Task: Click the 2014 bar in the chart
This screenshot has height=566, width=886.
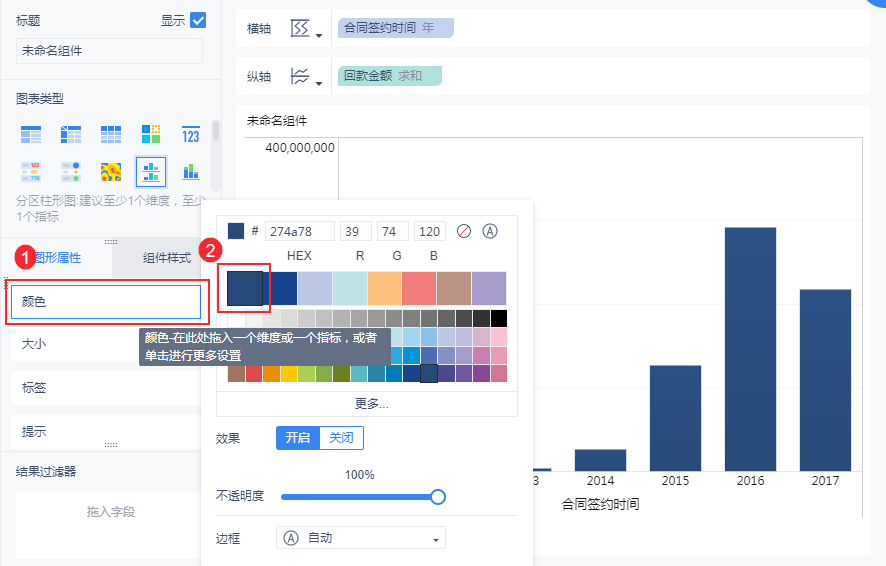Action: [x=600, y=460]
